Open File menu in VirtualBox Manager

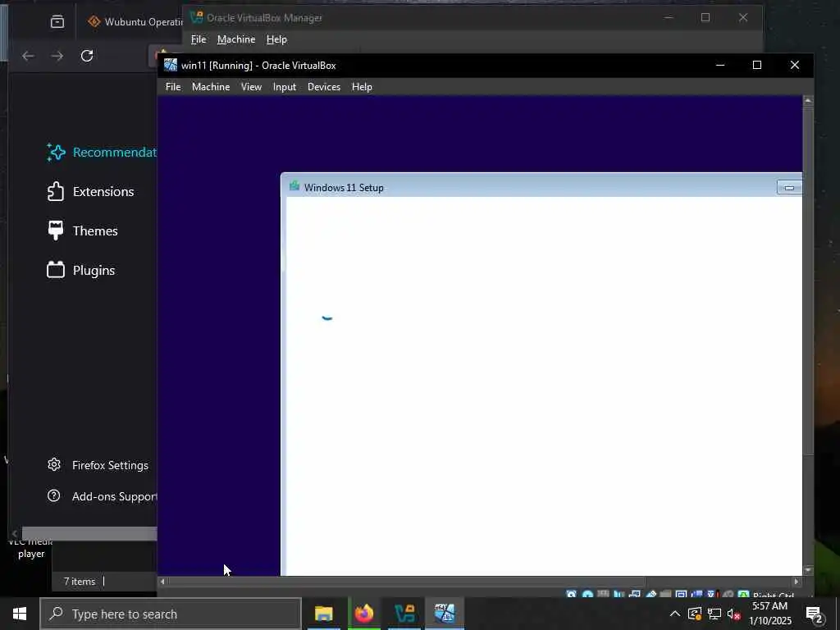(x=199, y=39)
